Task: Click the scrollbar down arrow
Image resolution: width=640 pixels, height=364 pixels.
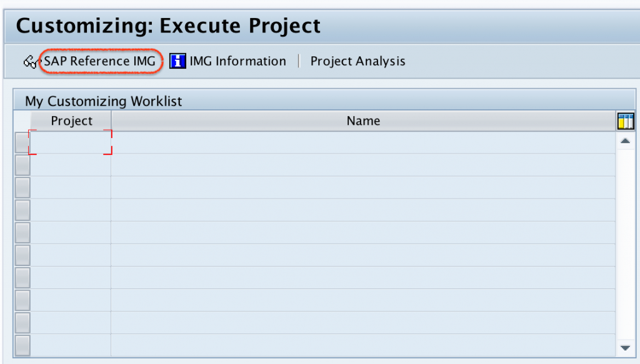Action: (x=625, y=347)
